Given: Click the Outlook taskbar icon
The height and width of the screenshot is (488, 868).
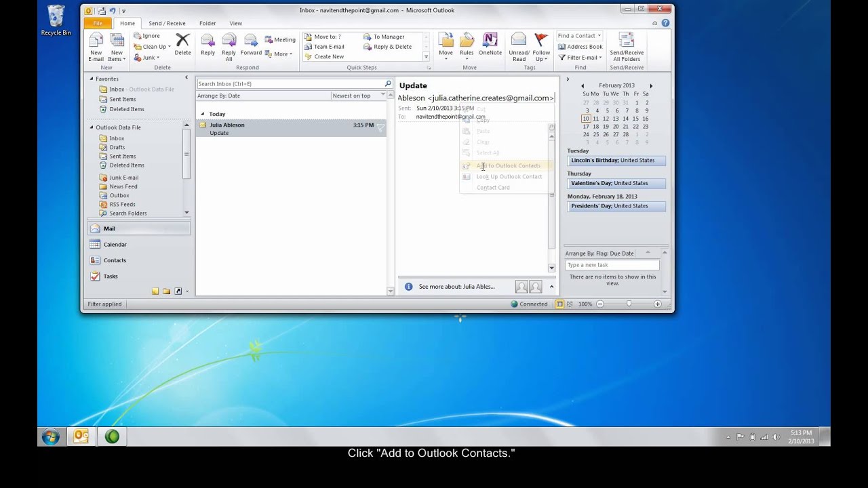Looking at the screenshot, I should point(81,436).
